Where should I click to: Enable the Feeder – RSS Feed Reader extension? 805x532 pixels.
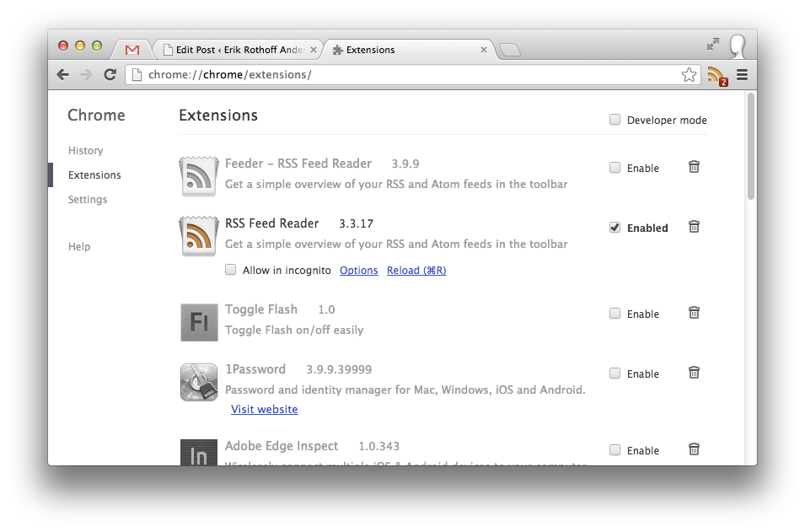coord(614,168)
